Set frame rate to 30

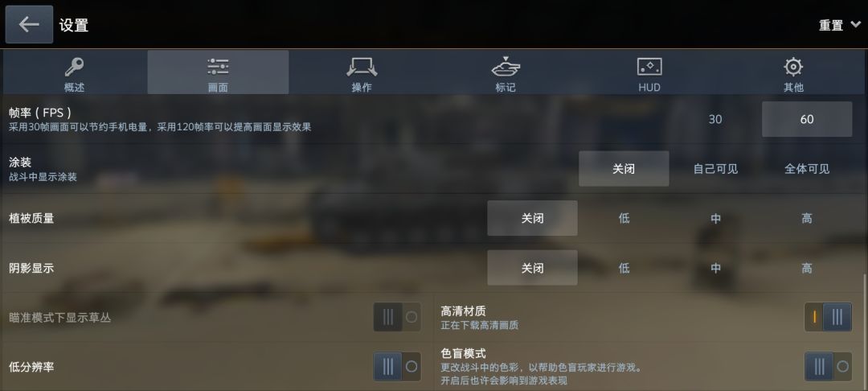715,119
